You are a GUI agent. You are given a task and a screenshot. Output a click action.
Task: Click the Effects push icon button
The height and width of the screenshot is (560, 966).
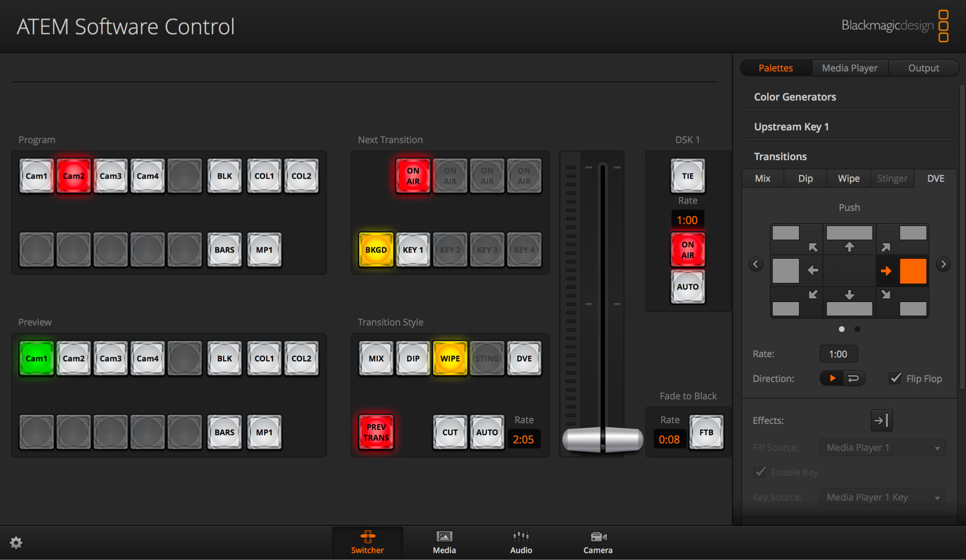[x=881, y=420]
